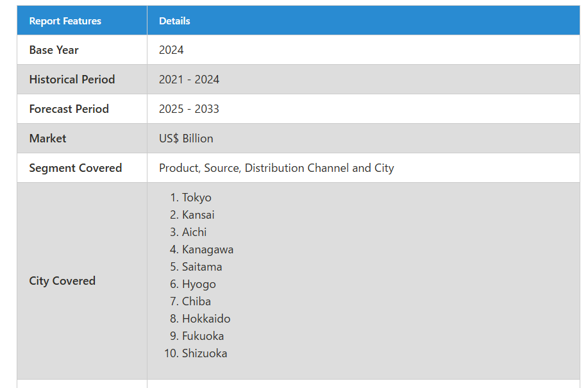Select the Historical Period label
Image resolution: width=588 pixels, height=388 pixels.
click(x=72, y=80)
